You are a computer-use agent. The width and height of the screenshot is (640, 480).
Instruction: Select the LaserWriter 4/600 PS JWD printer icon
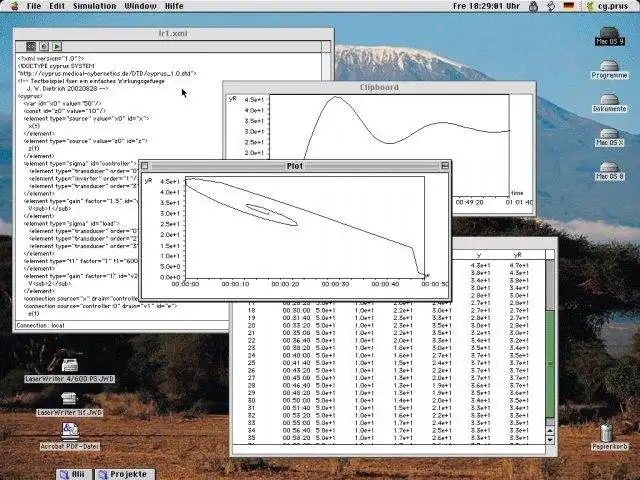pos(70,371)
